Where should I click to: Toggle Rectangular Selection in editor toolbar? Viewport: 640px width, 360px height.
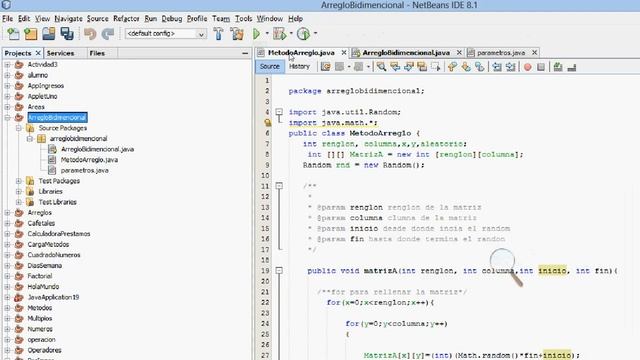coord(436,67)
